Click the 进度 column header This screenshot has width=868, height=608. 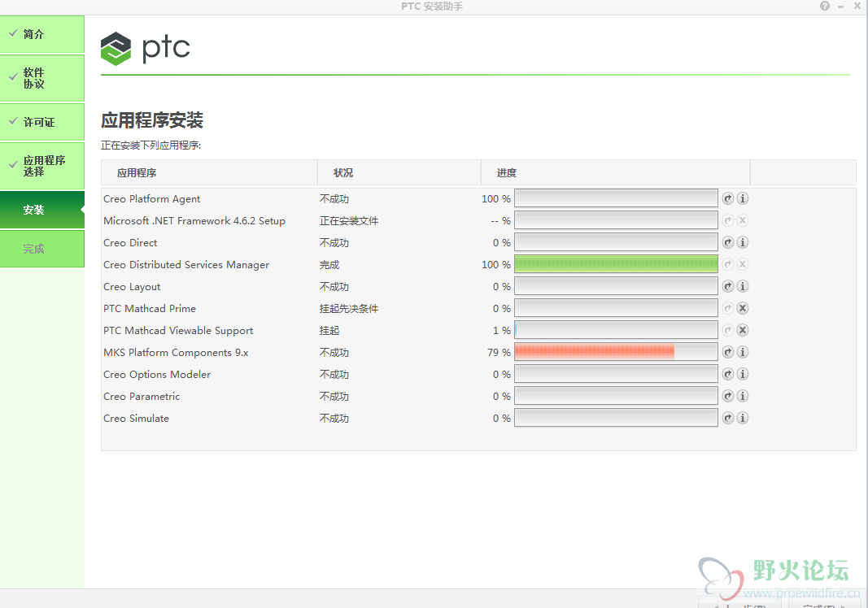615,172
